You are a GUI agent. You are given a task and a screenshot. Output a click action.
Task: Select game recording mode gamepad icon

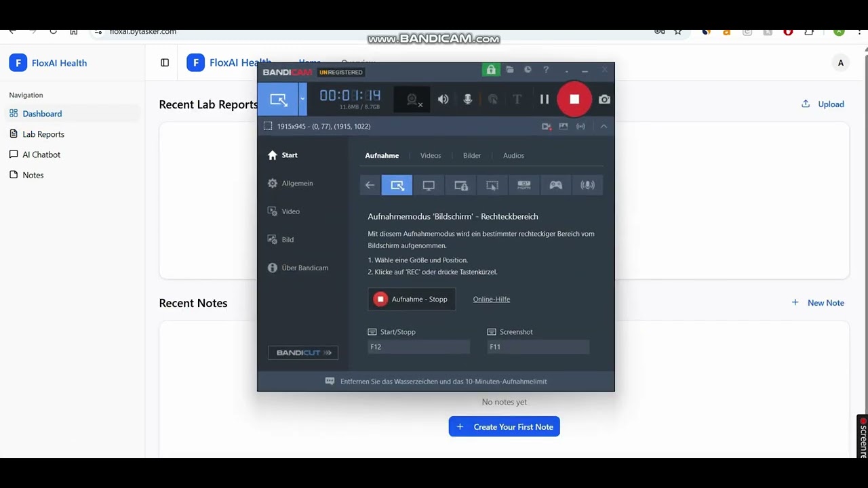[556, 185]
